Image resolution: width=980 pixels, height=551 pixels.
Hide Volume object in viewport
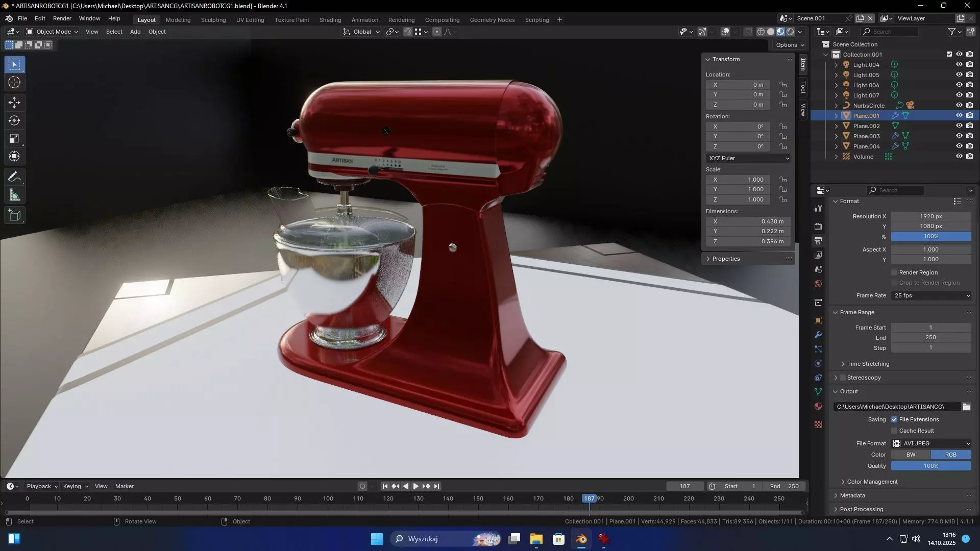click(959, 157)
